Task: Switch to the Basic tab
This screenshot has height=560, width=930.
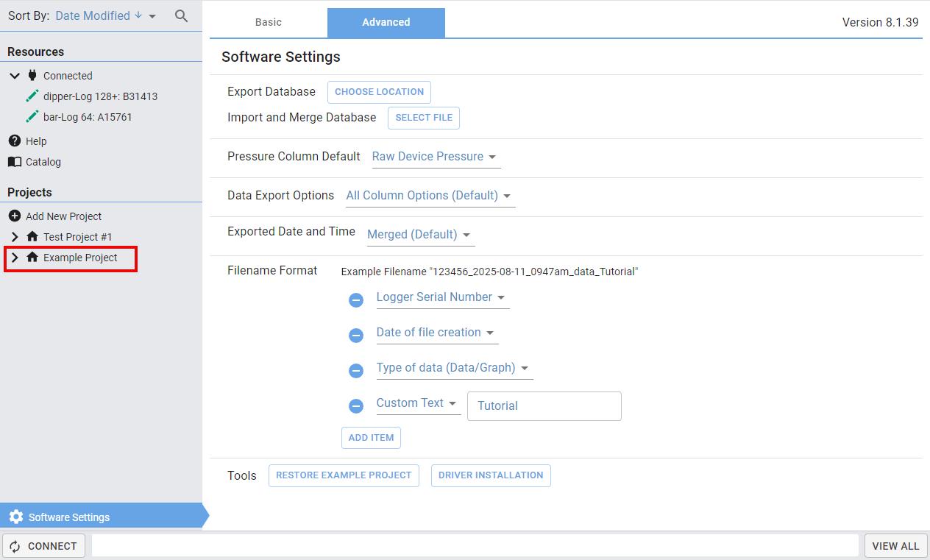Action: coord(269,22)
